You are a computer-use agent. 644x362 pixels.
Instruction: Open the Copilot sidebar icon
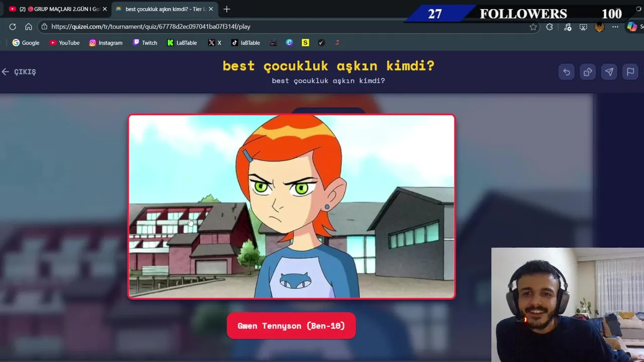pyautogui.click(x=632, y=27)
